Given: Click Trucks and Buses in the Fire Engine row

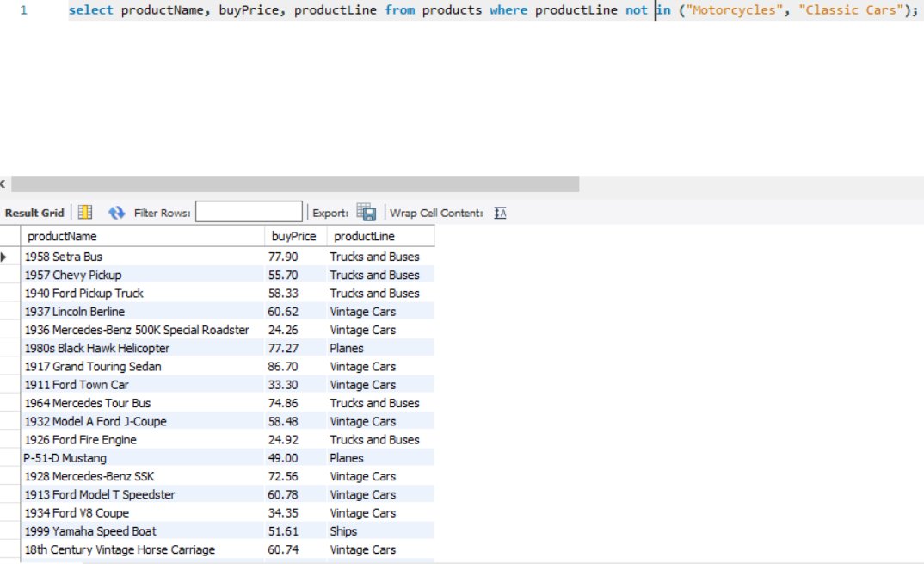Looking at the screenshot, I should 380,439.
